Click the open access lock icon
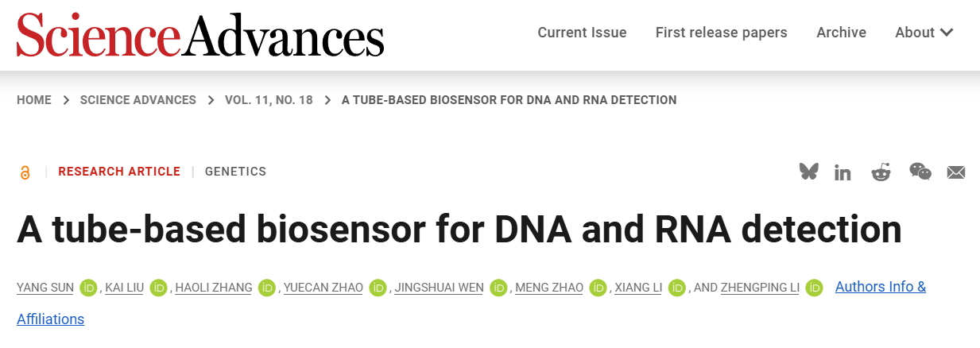 click(x=25, y=172)
